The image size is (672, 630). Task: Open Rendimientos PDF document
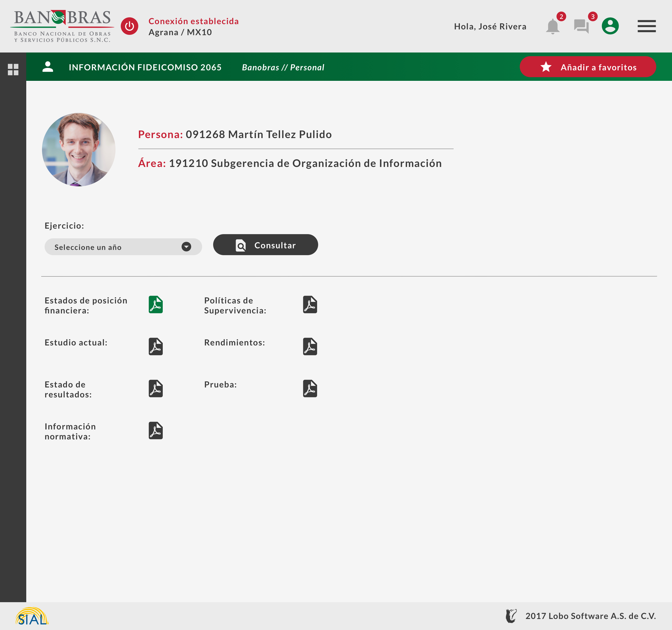pos(310,346)
